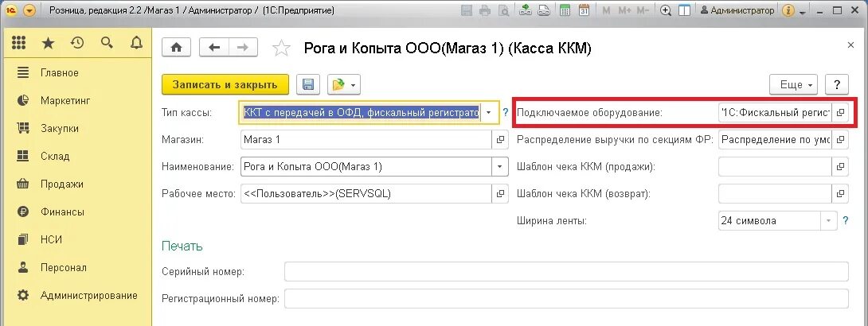Open the Рабочее место open button
Screen dimensions: 868x326
pos(500,193)
